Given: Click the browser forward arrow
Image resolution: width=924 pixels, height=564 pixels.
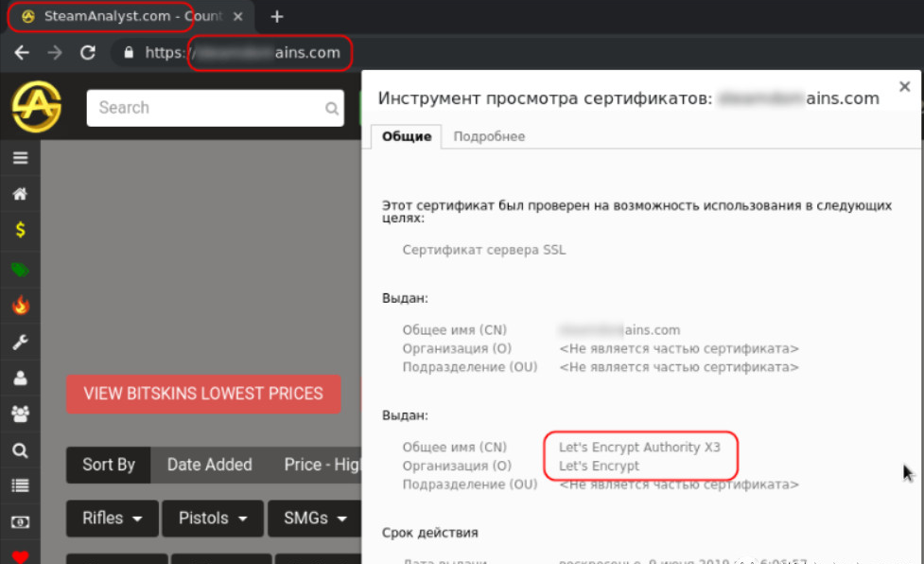Looking at the screenshot, I should tap(55, 53).
